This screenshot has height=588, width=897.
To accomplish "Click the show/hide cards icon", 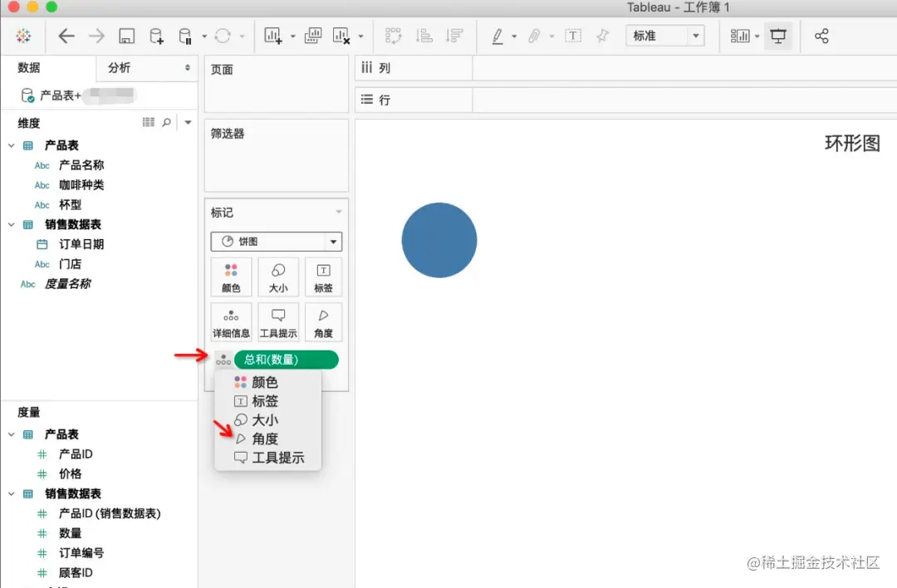I will click(x=740, y=36).
